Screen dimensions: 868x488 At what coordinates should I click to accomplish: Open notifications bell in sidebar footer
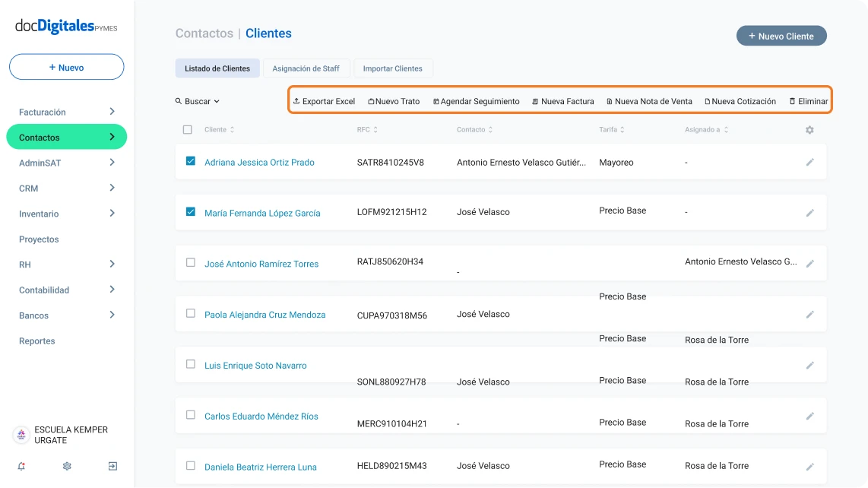pos(21,467)
